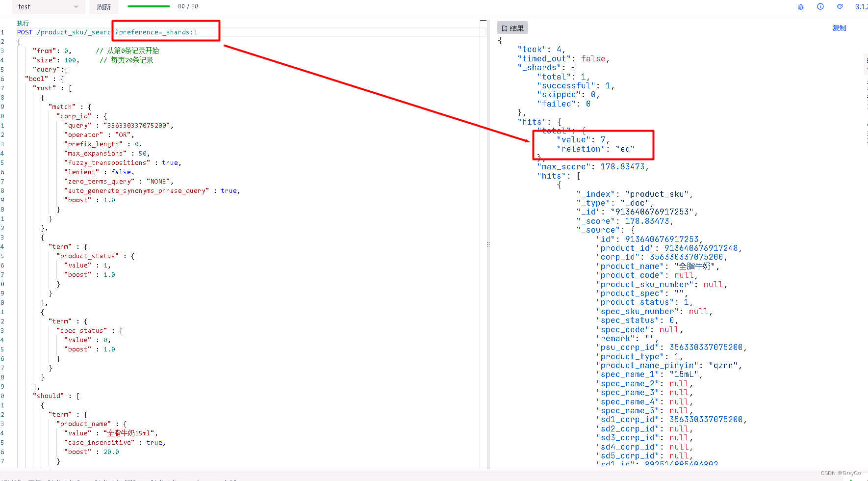Click the "from": 0 line in editor

52,51
